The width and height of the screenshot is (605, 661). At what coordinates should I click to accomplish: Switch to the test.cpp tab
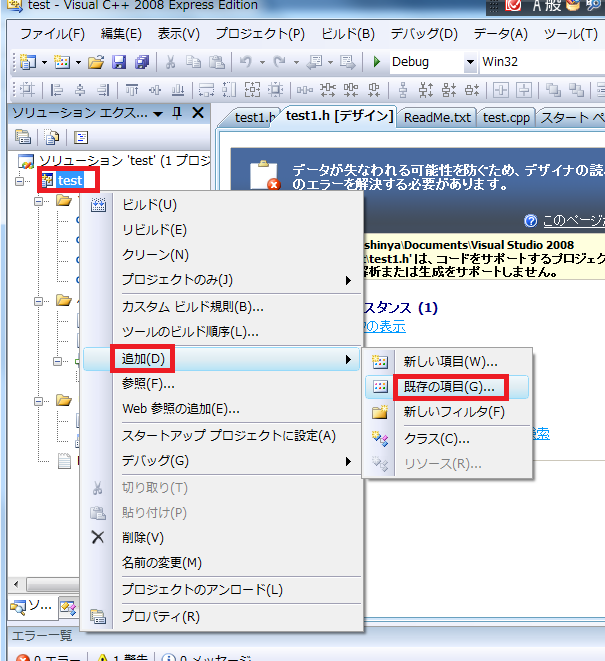[x=506, y=116]
